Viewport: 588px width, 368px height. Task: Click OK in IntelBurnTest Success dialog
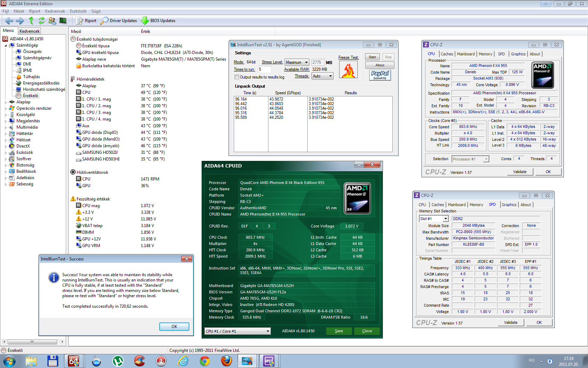174,327
